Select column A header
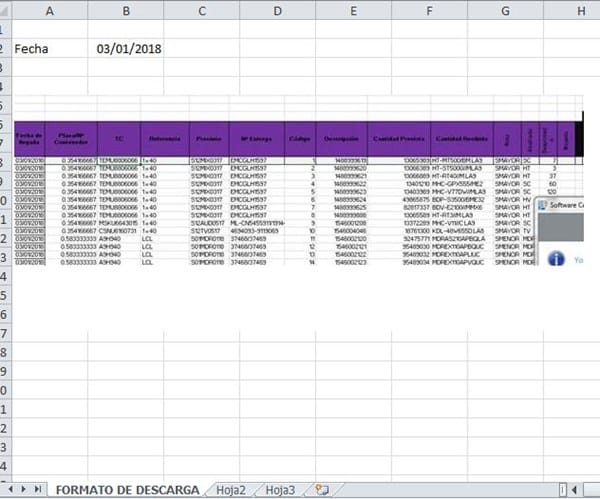600x499 pixels. tap(50, 10)
